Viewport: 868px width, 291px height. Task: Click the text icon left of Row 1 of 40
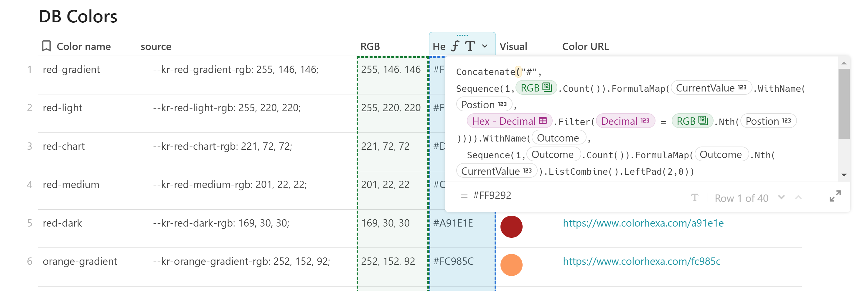tap(694, 197)
